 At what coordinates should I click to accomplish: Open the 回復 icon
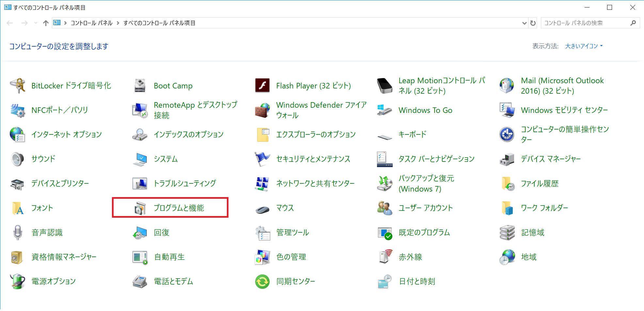(x=140, y=232)
